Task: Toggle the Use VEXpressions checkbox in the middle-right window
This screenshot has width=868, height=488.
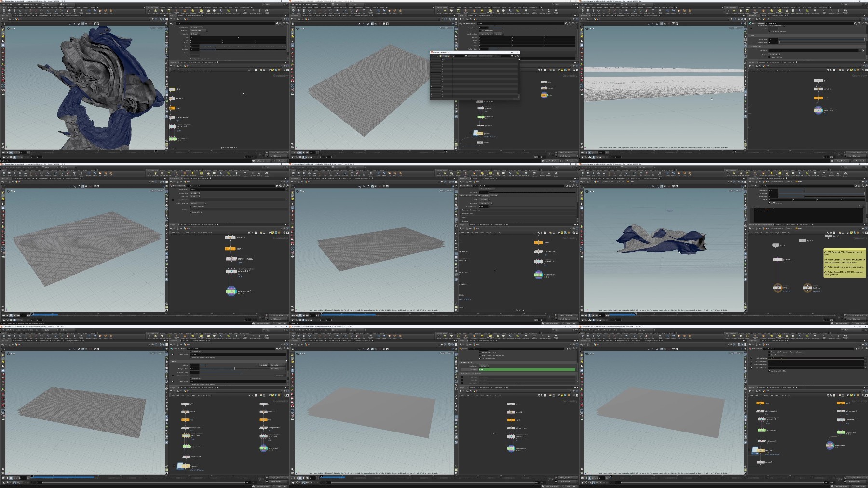Action: click(769, 203)
